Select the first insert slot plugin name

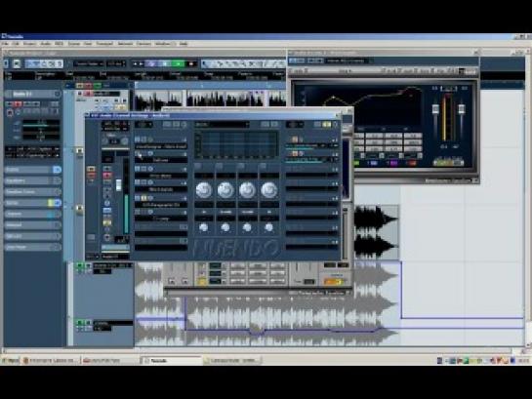click(161, 146)
